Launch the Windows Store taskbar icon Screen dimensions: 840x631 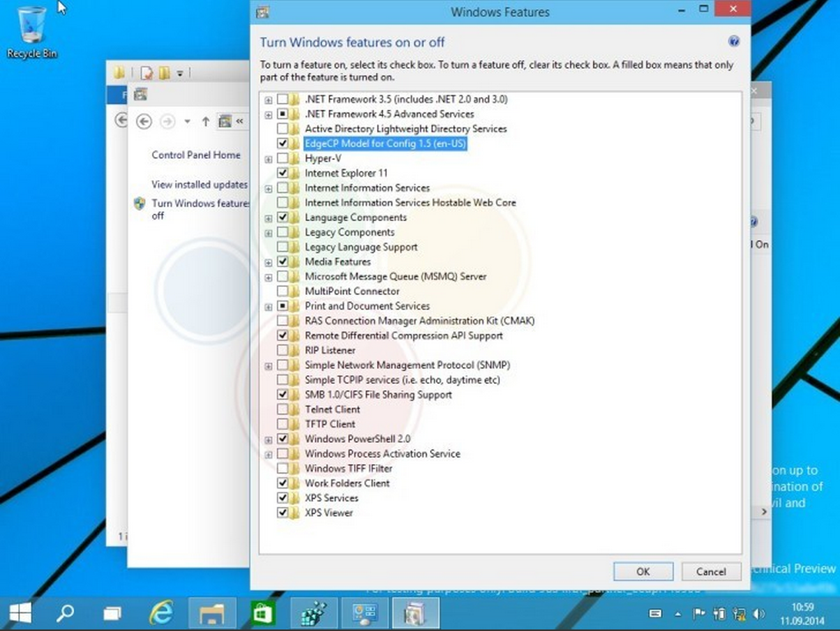(x=263, y=613)
